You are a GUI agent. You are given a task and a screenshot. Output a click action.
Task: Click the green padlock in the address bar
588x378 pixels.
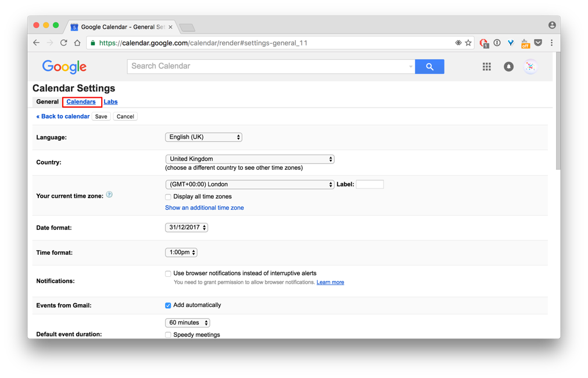(93, 43)
